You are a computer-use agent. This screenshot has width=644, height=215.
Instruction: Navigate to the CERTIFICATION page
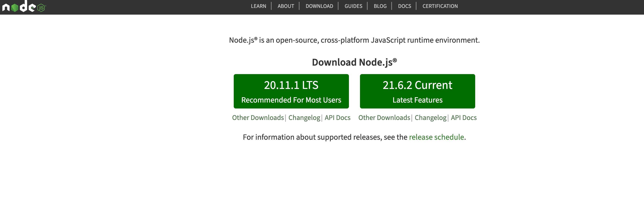(440, 6)
